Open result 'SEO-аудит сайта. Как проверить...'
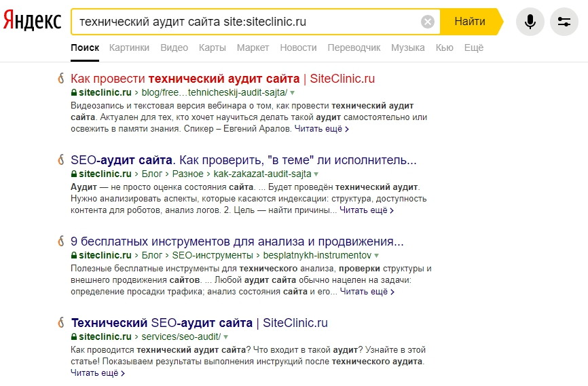Viewport: 588px width, 386px height. click(243, 160)
